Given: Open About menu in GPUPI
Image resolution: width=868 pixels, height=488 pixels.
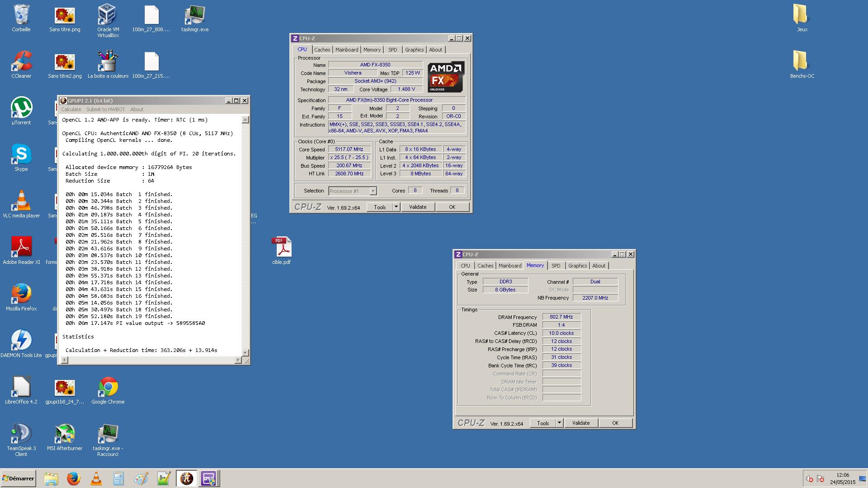Looking at the screenshot, I should pos(137,109).
